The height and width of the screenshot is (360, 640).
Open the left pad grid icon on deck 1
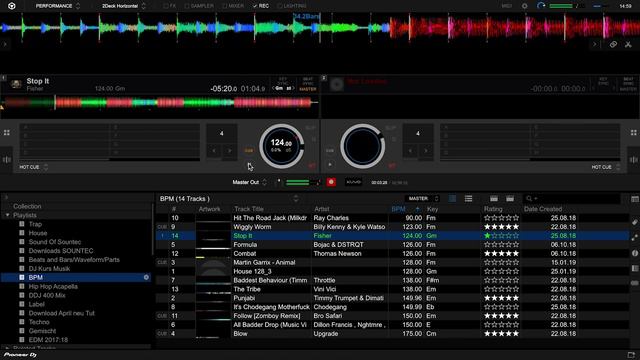(7, 133)
